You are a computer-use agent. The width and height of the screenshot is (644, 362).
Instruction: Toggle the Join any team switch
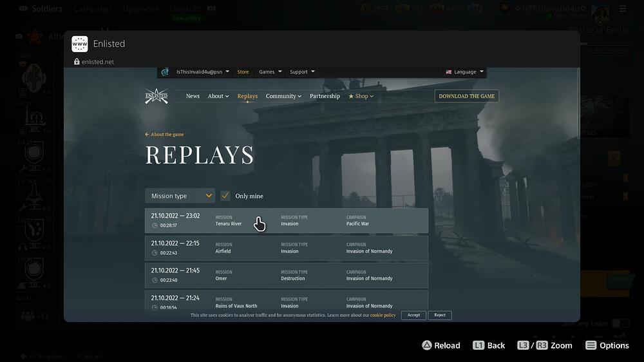click(620, 323)
